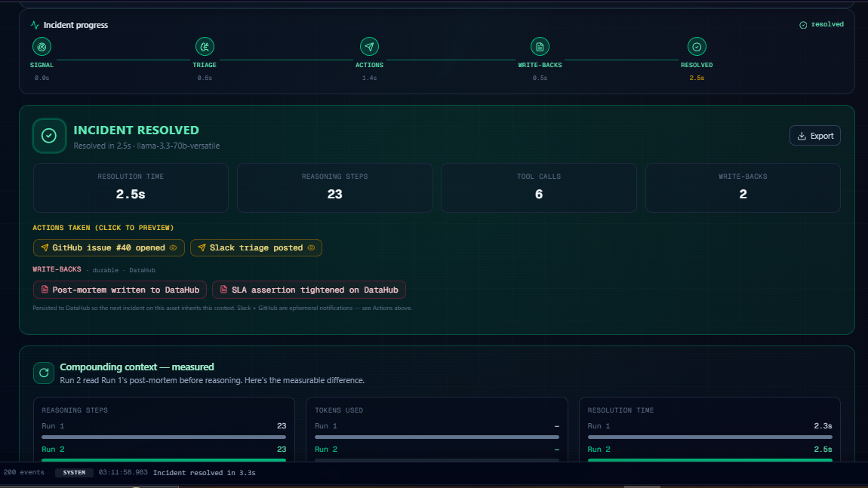Viewport: 868px width, 488px height.
Task: Click Run 1 reasoning steps progress bar
Action: click(x=164, y=437)
